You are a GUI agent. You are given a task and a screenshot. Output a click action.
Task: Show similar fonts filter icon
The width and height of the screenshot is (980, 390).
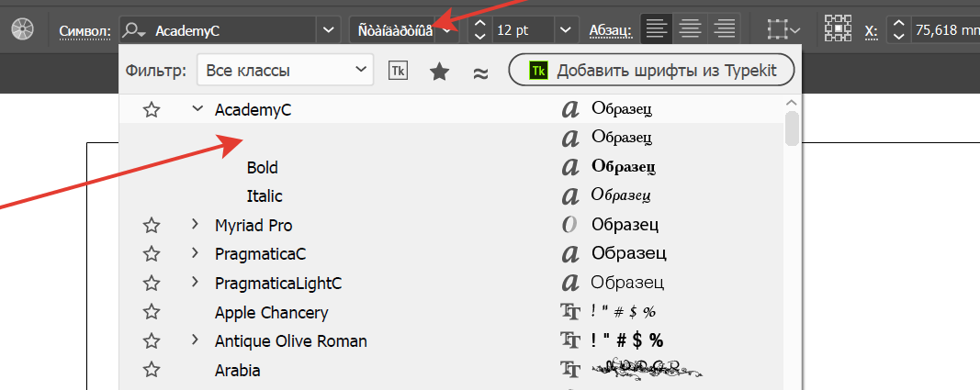(480, 72)
